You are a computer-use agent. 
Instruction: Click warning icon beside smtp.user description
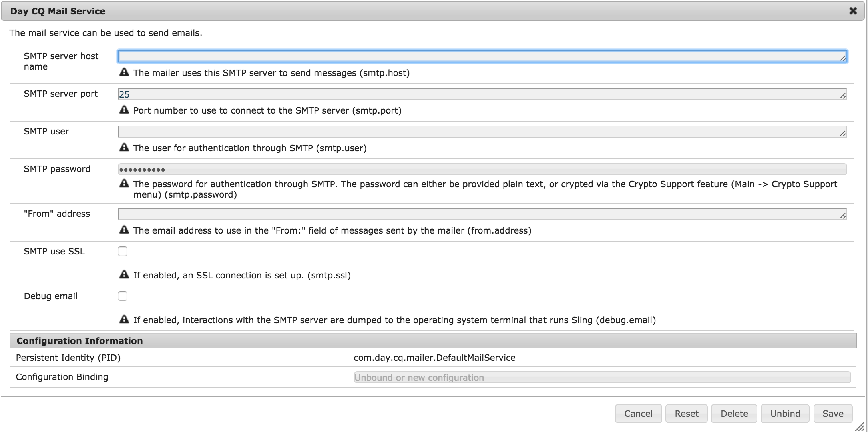pyautogui.click(x=124, y=148)
